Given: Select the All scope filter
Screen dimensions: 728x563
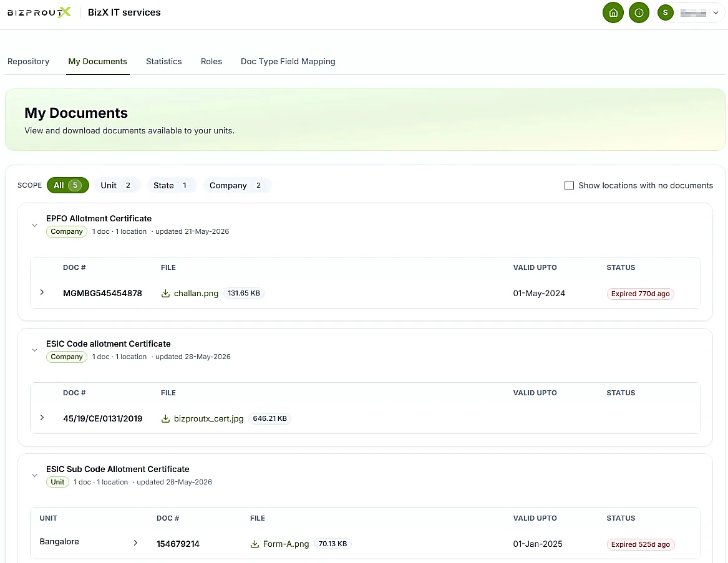Looking at the screenshot, I should click(x=68, y=185).
